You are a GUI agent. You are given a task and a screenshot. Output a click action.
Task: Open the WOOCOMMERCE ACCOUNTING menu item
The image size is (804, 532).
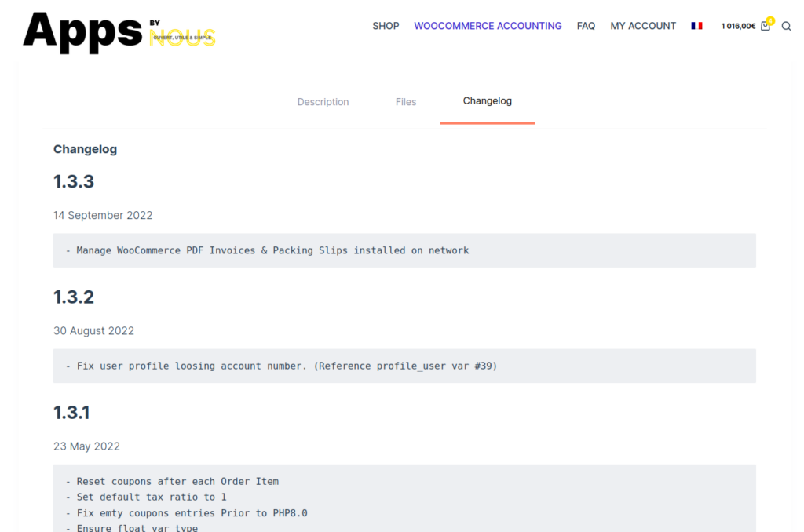click(488, 25)
